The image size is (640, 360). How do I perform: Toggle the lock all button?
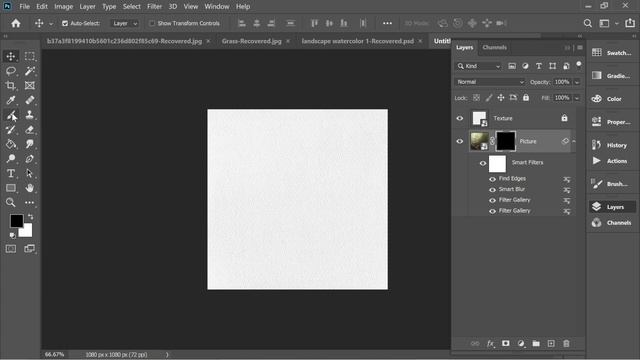pos(526,98)
